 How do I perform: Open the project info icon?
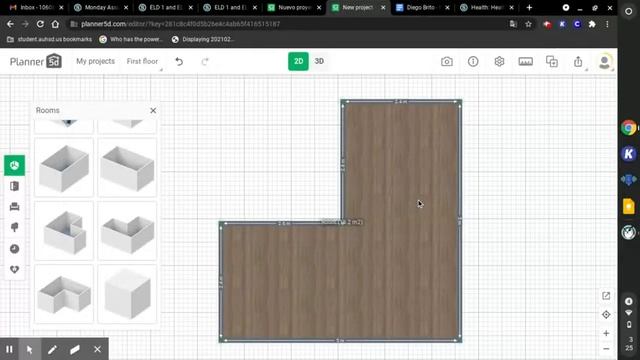coord(473,62)
